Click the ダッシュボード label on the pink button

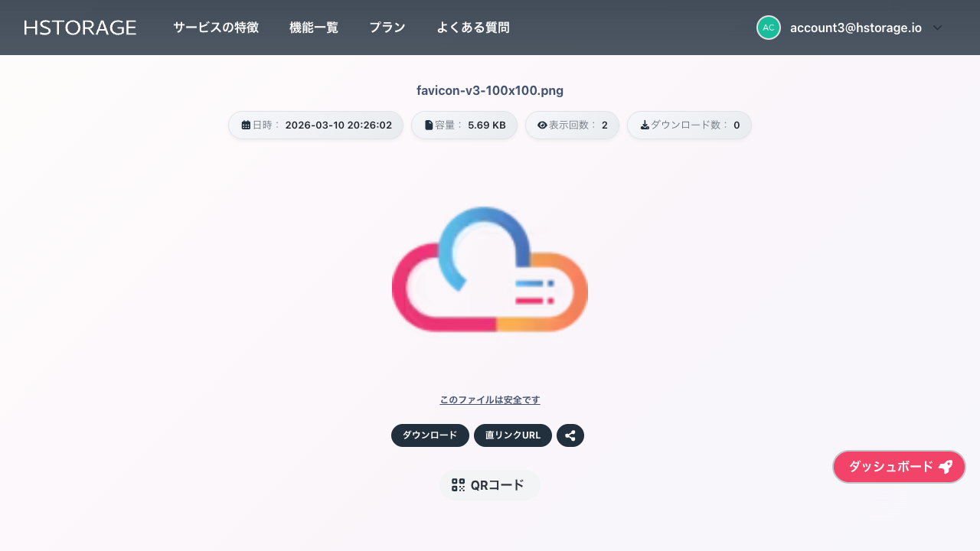click(x=891, y=467)
